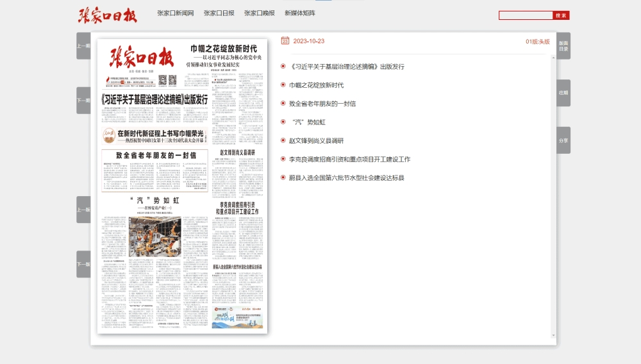Image resolution: width=641 pixels, height=364 pixels.
Task: Click the advertisement image at newspaper page bottom
Action: 238,317
